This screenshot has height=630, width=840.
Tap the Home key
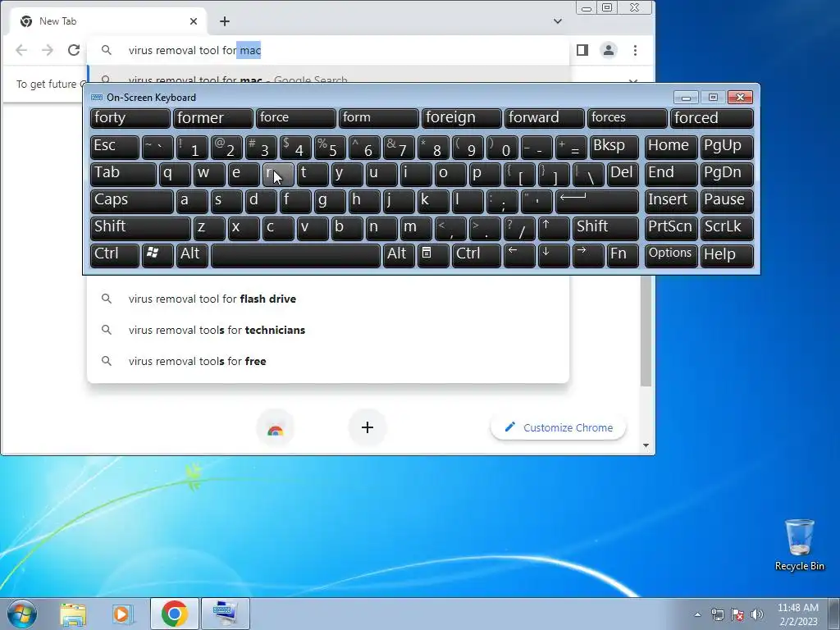click(671, 146)
